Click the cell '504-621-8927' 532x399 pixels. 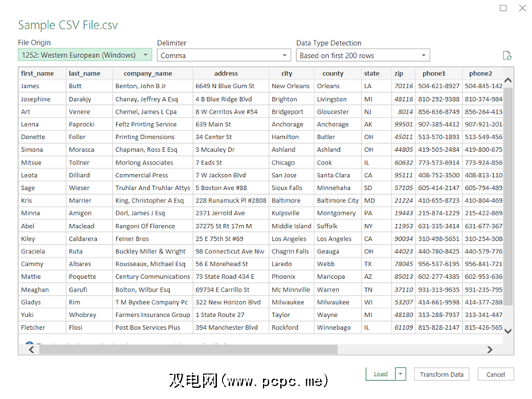438,87
